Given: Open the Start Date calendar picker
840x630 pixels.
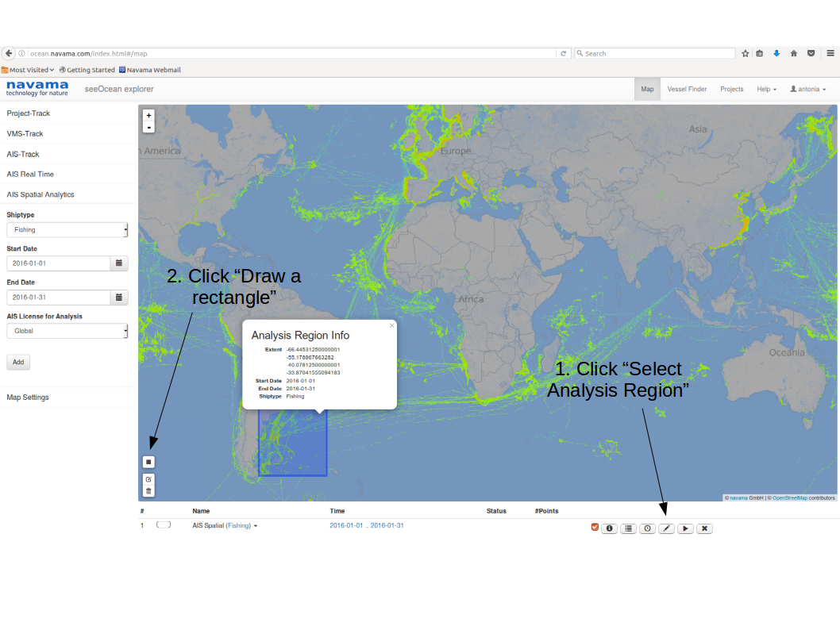Looking at the screenshot, I should tap(118, 263).
